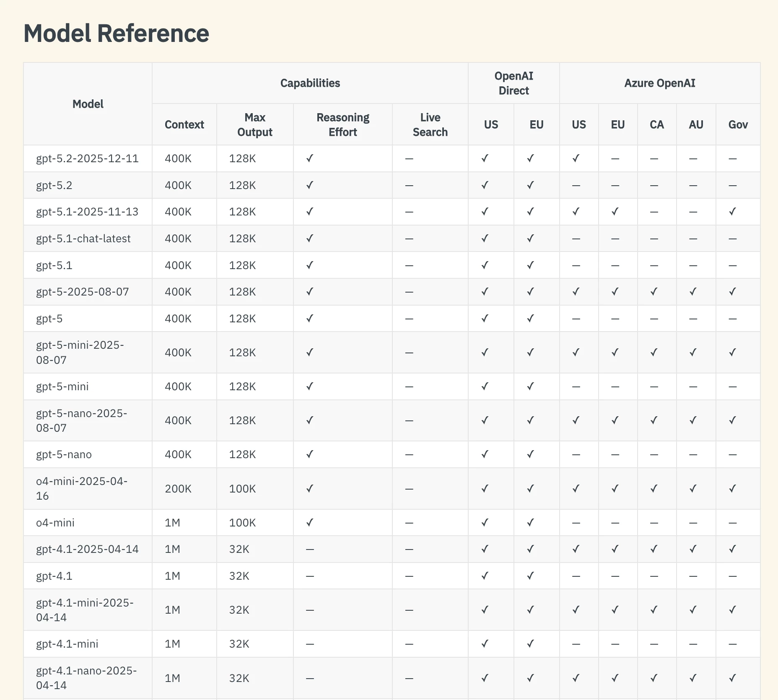
Task: Click the Azure CA checkmark for gpt-5-nano-2025-08-07
Action: pyautogui.click(x=654, y=420)
